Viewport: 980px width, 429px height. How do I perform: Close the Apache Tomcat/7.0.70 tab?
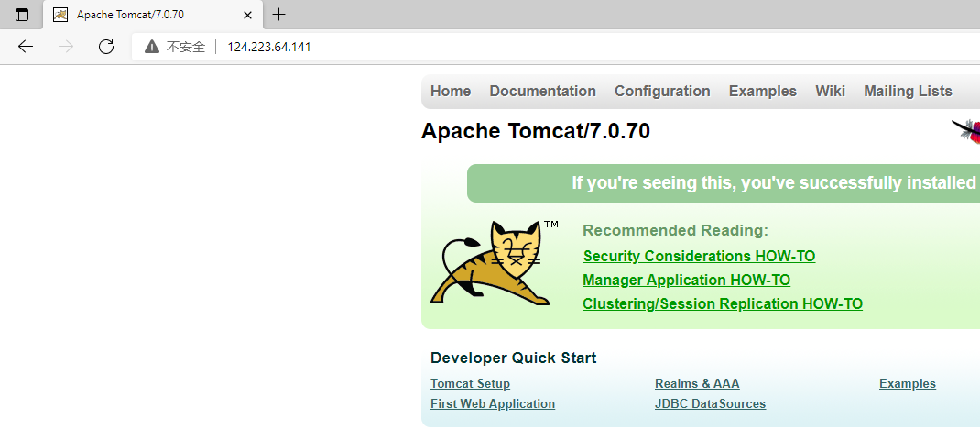pyautogui.click(x=246, y=15)
